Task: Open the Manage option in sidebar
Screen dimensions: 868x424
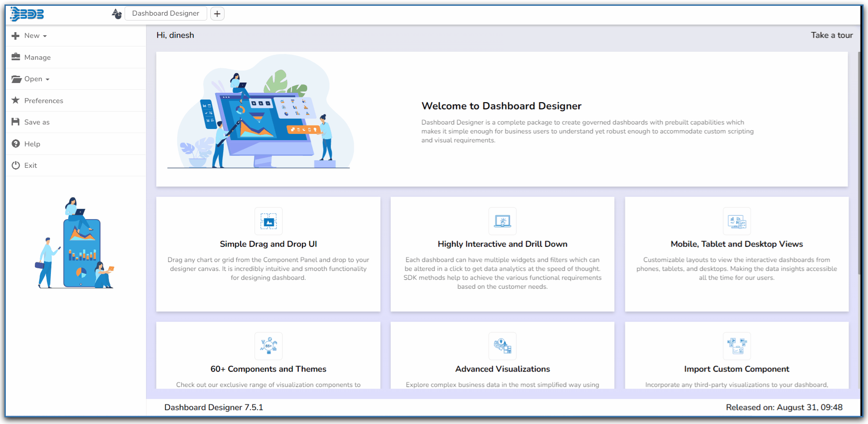Action: click(38, 58)
